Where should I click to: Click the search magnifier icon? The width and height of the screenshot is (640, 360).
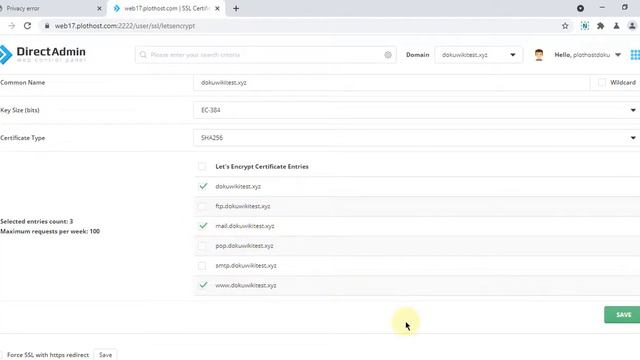(143, 55)
